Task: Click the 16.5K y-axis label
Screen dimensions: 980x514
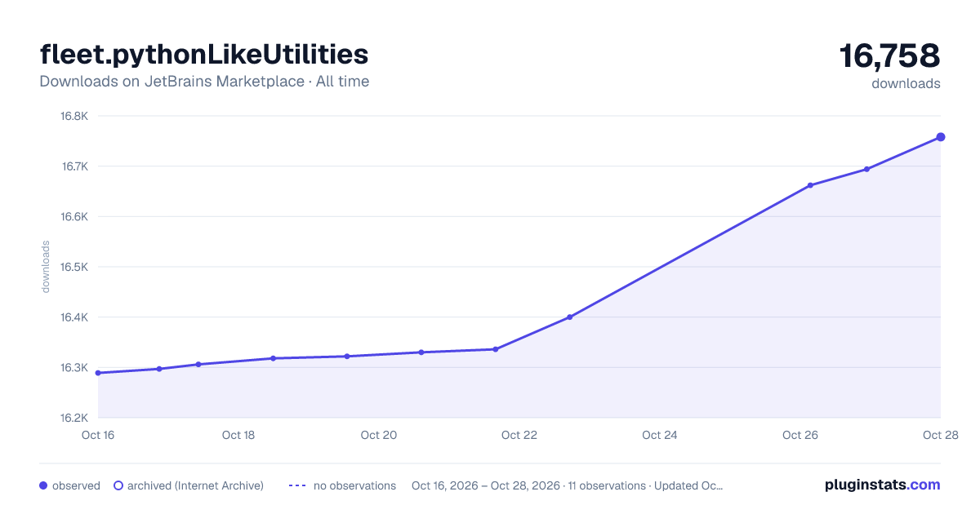Action: tap(74, 267)
